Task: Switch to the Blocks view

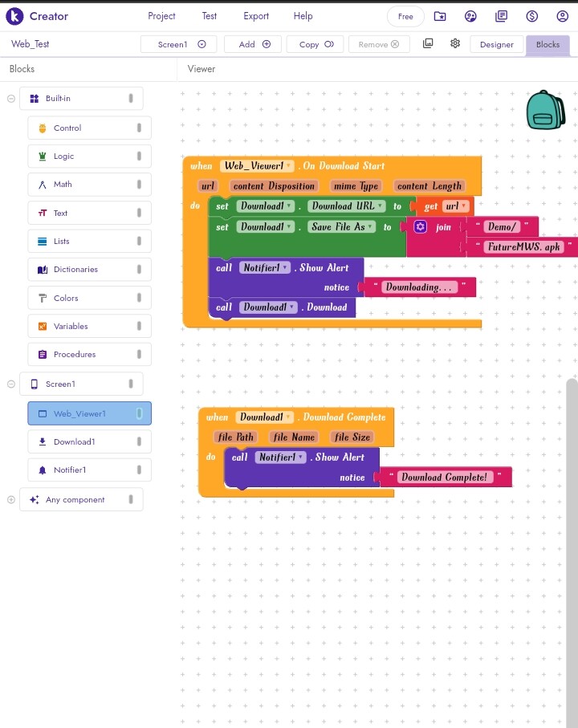Action: click(x=547, y=45)
